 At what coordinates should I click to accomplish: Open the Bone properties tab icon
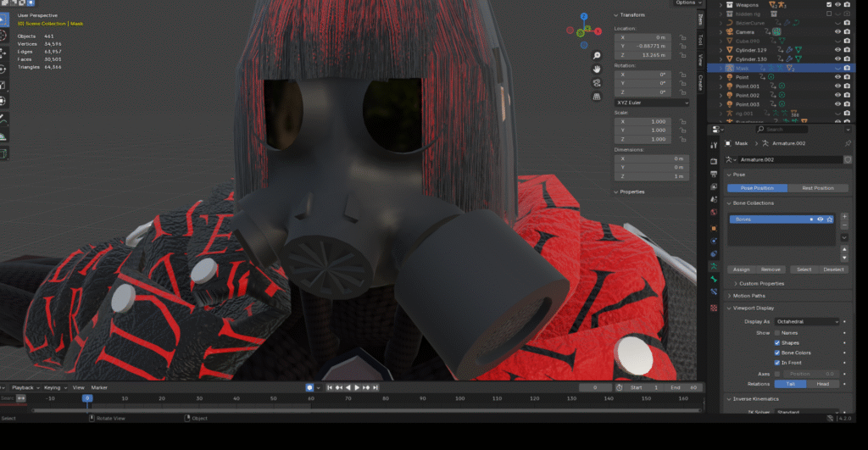(714, 279)
